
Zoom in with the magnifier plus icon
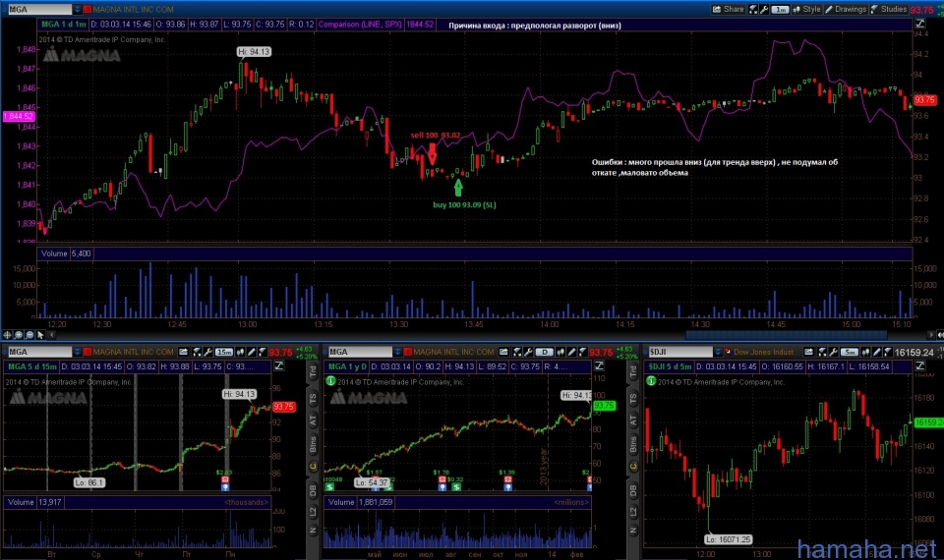click(x=19, y=334)
